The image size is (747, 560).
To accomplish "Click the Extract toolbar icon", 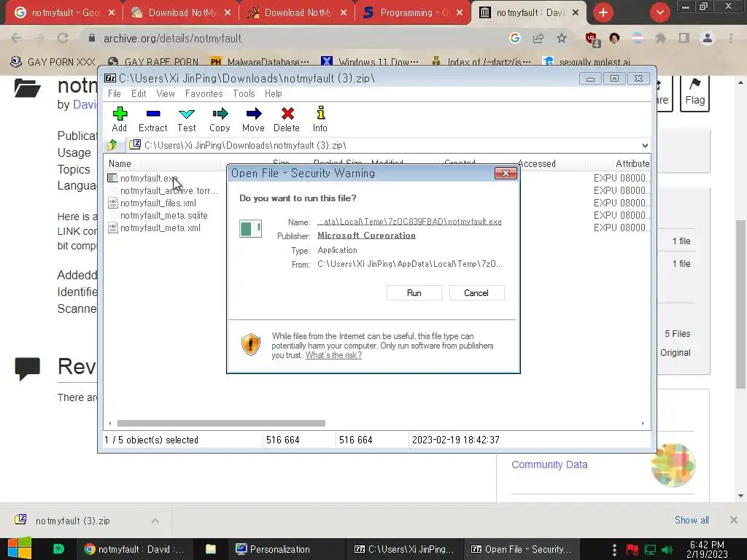I will (153, 119).
